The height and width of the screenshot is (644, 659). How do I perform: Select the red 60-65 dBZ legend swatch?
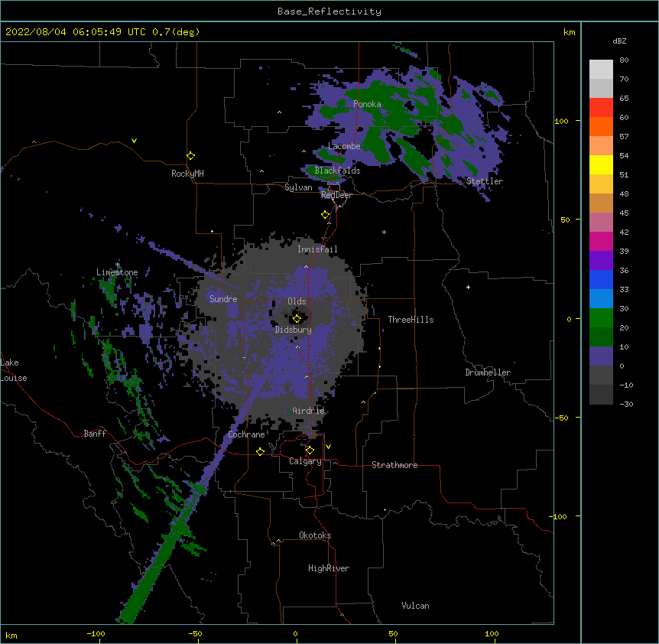(601, 107)
